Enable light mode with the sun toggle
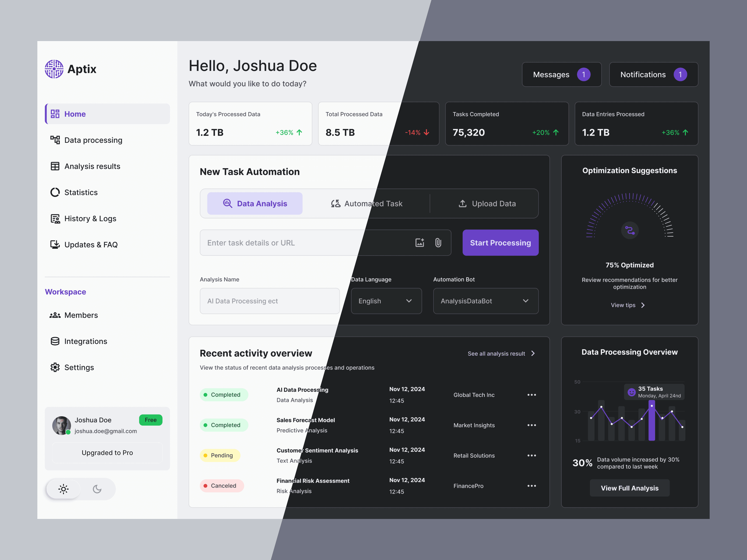The height and width of the screenshot is (560, 747). click(63, 489)
